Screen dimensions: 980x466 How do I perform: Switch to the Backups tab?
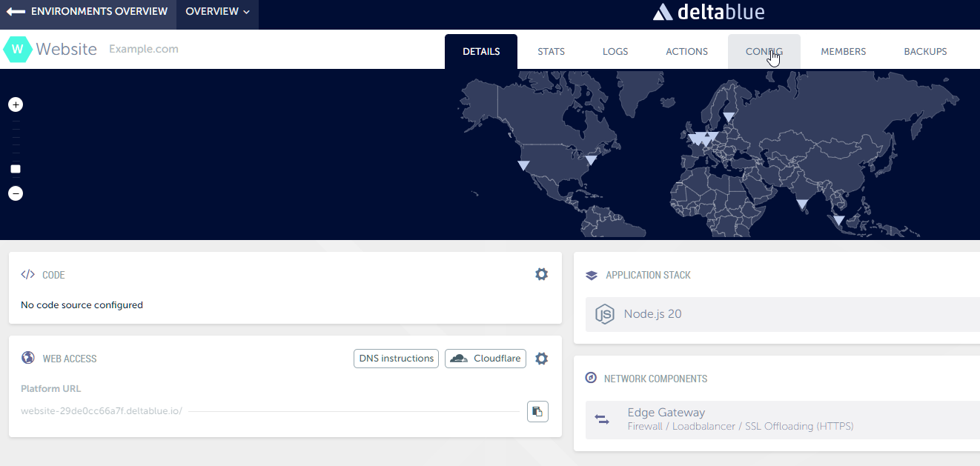(925, 52)
